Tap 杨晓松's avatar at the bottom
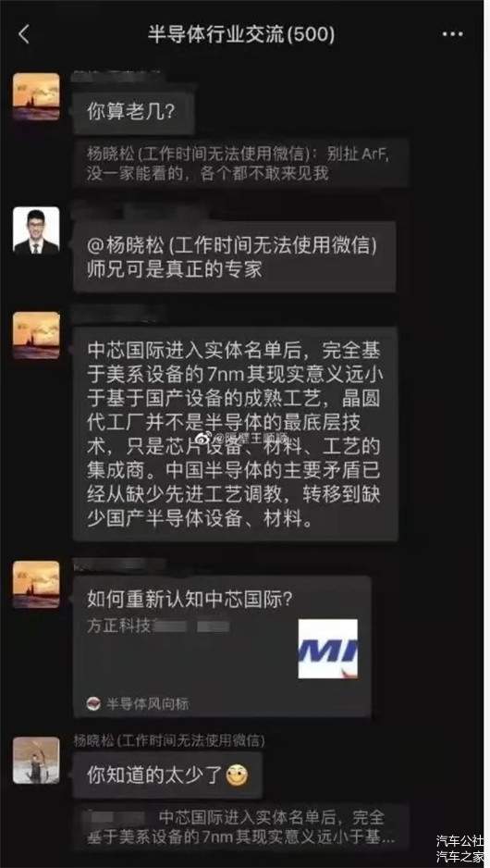490x868 pixels. [36, 760]
